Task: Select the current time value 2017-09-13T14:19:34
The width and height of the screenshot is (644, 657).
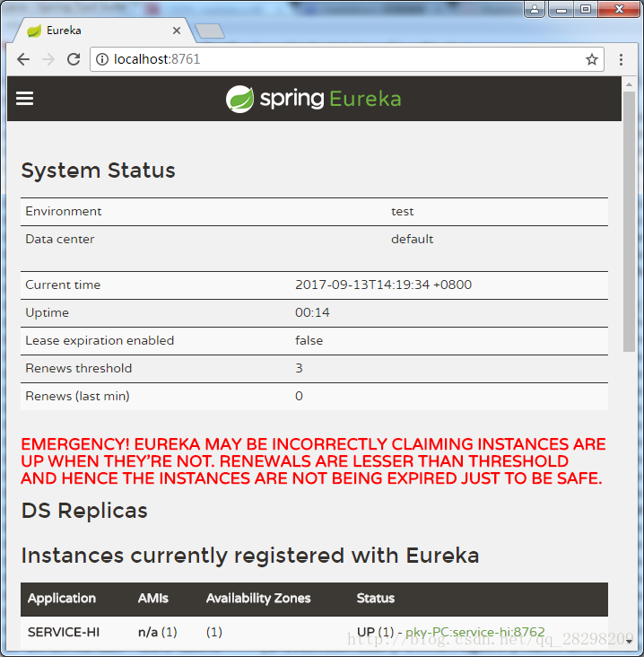Action: click(384, 285)
